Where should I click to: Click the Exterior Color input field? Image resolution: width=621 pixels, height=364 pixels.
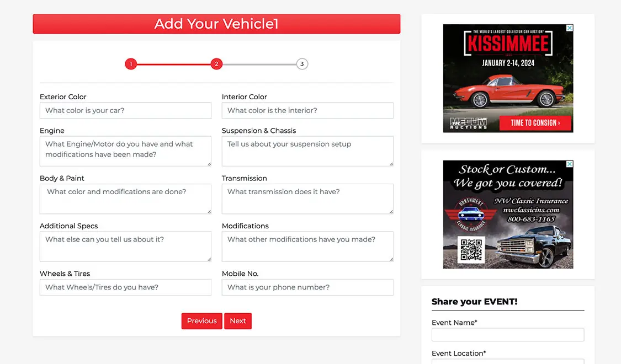click(125, 110)
